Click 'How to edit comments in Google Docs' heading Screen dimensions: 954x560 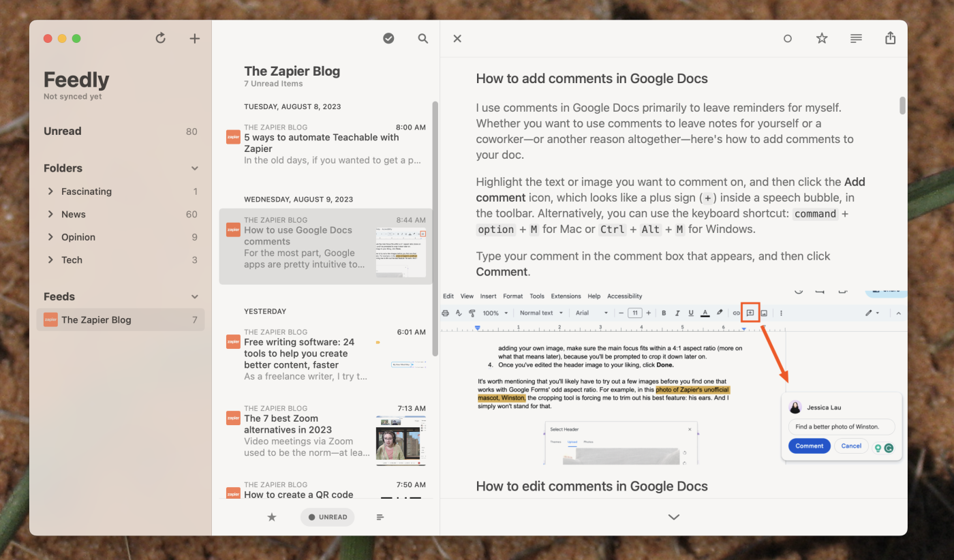591,486
